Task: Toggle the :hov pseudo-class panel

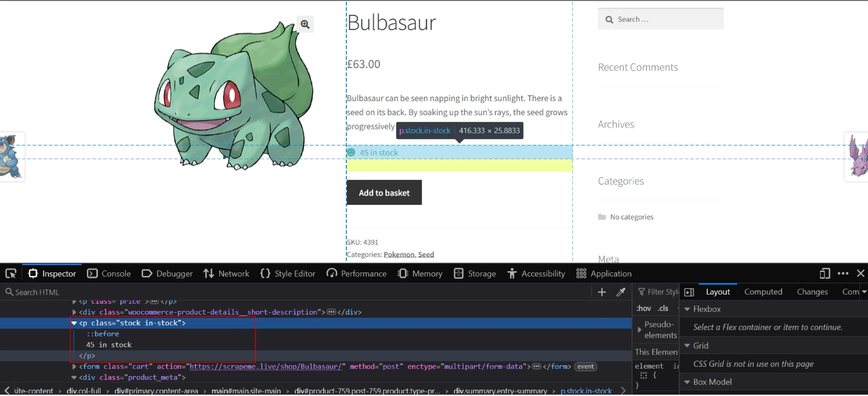Action: point(644,308)
